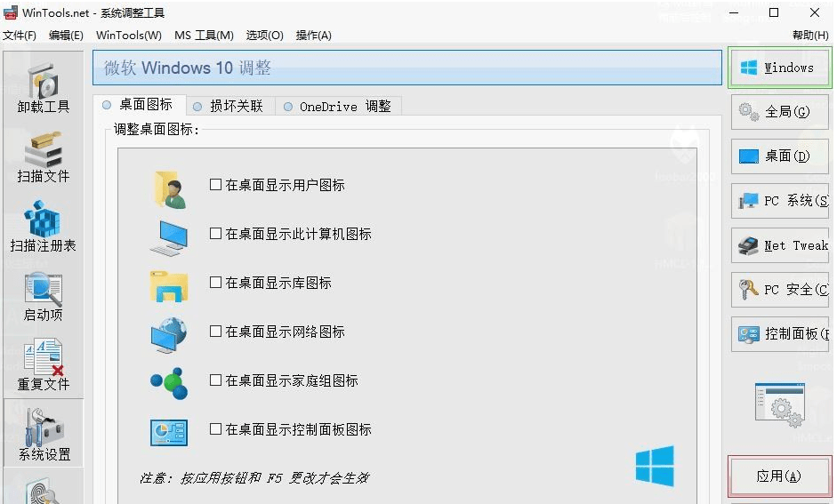Click the 控制面板 category button
Screen dimensions: 837x504
pos(779,334)
